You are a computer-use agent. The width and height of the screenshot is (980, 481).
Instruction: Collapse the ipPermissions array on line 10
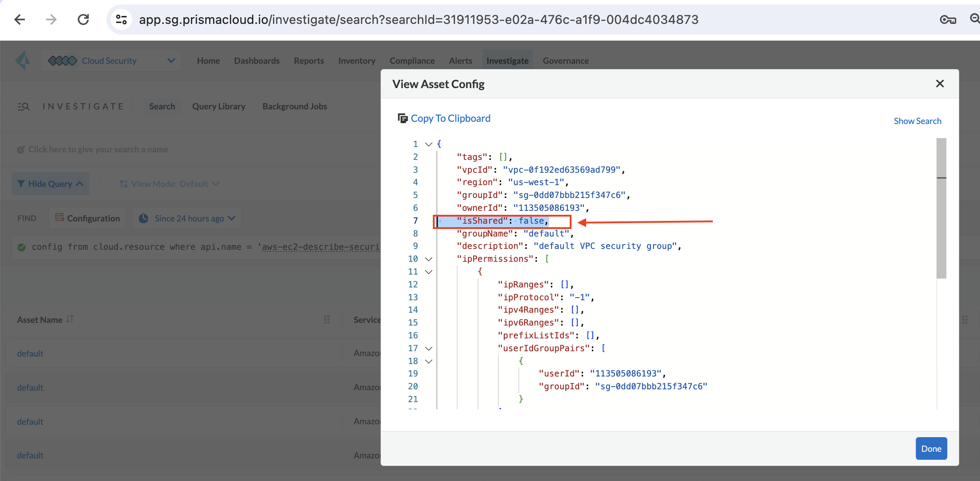click(428, 259)
